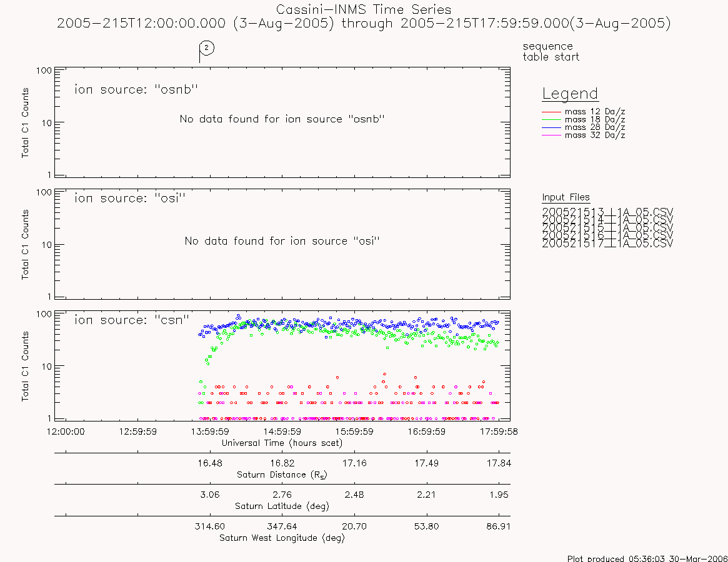Click the plot produced timestamp text
This screenshot has width=728, height=562.
[x=647, y=558]
